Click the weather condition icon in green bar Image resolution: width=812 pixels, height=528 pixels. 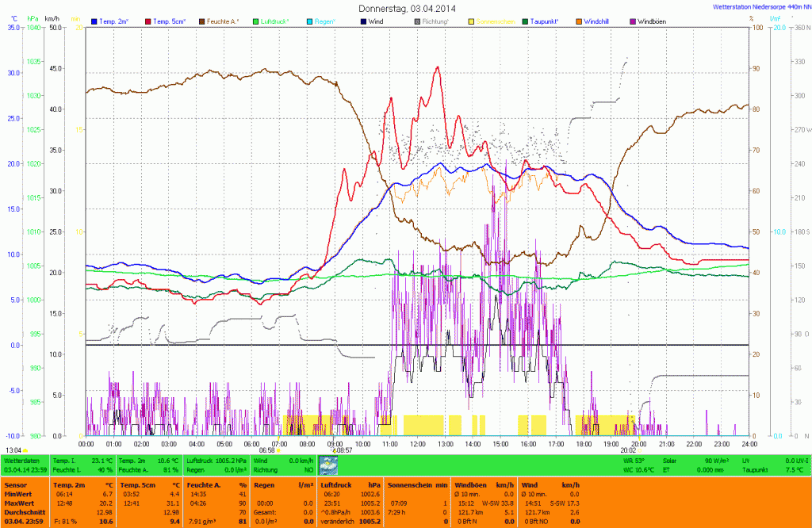click(328, 465)
